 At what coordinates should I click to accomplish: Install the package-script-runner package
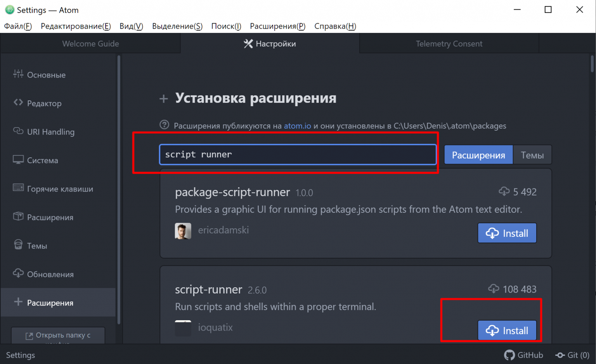point(507,233)
